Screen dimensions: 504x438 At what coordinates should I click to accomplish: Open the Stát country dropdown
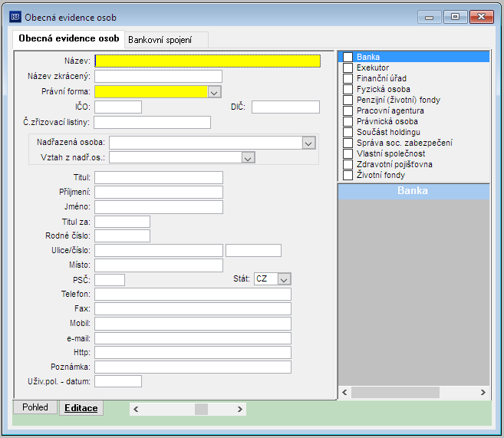click(284, 279)
